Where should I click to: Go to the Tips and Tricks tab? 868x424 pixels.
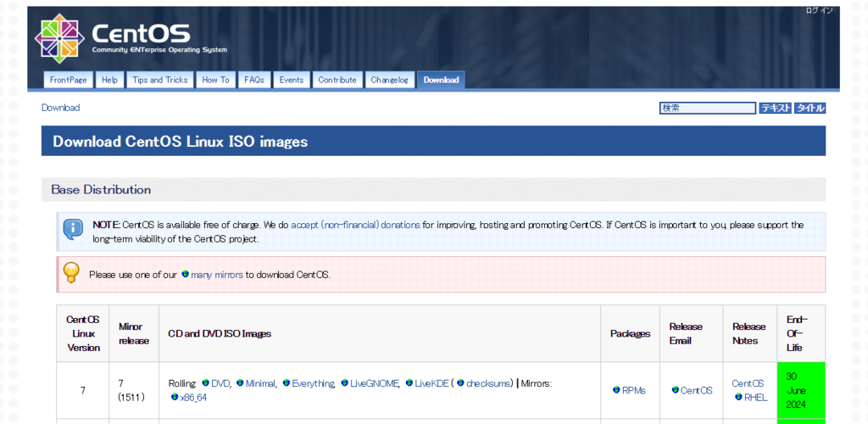tap(160, 80)
